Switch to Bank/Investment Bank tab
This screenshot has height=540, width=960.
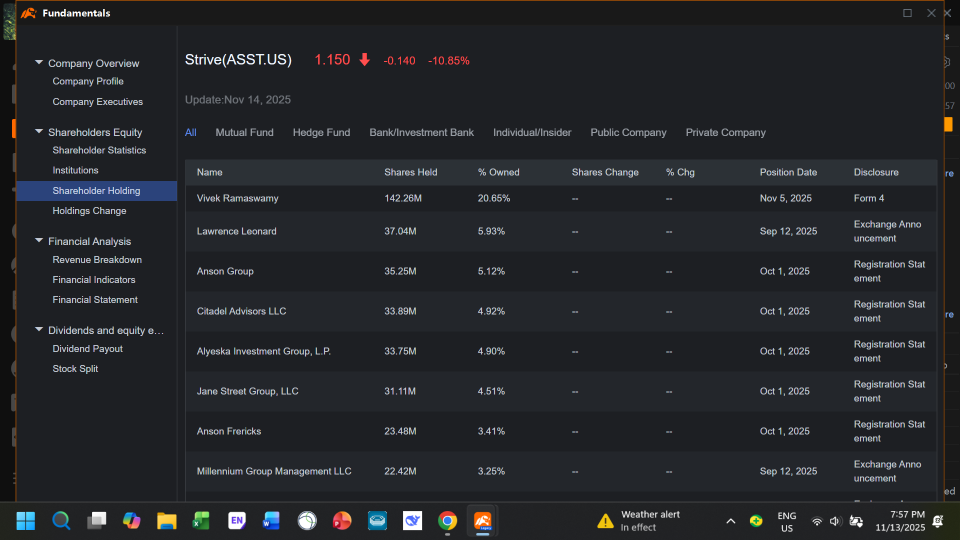click(x=421, y=132)
